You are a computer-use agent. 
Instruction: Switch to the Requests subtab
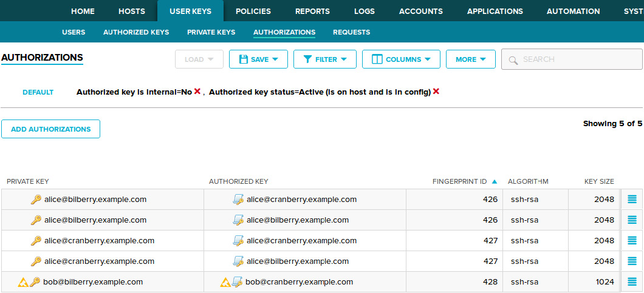click(x=352, y=32)
